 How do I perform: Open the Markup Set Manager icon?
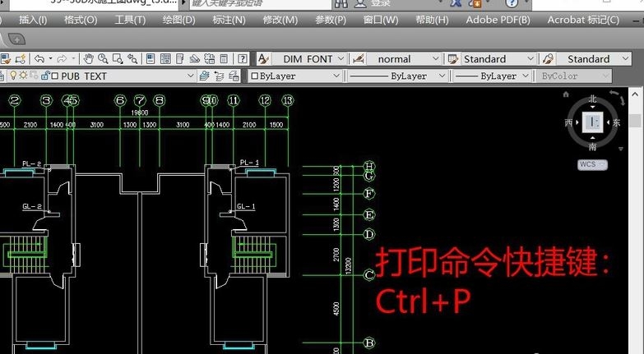click(x=210, y=59)
